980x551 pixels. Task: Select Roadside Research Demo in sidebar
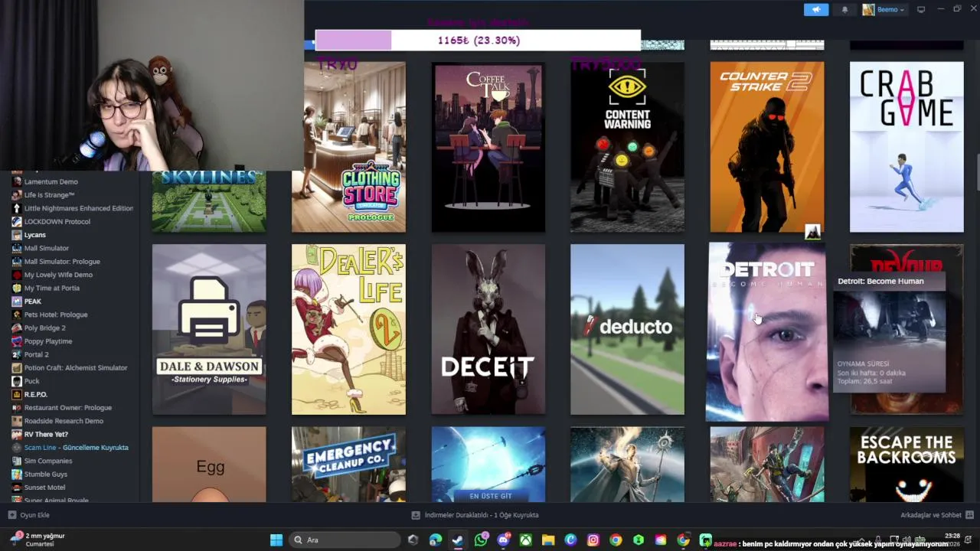[x=64, y=421]
